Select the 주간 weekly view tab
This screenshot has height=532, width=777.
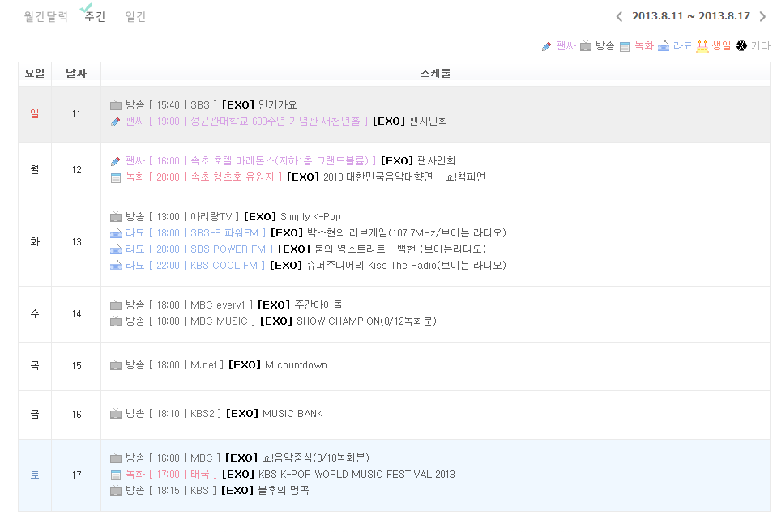[x=95, y=16]
